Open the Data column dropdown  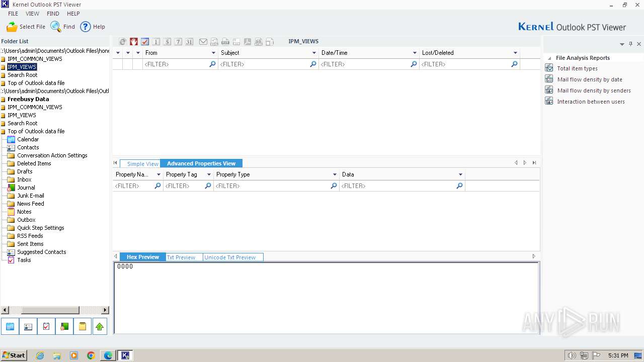[460, 174]
